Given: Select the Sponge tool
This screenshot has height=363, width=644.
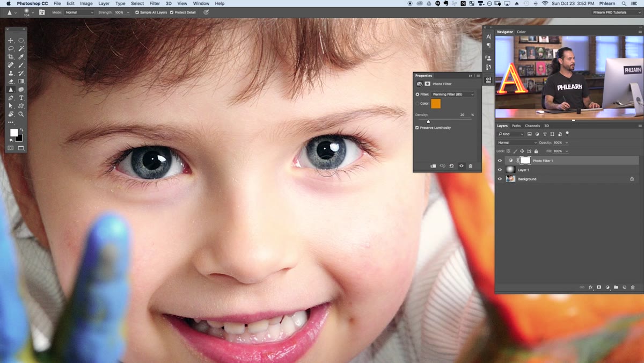Looking at the screenshot, I should coord(21,90).
